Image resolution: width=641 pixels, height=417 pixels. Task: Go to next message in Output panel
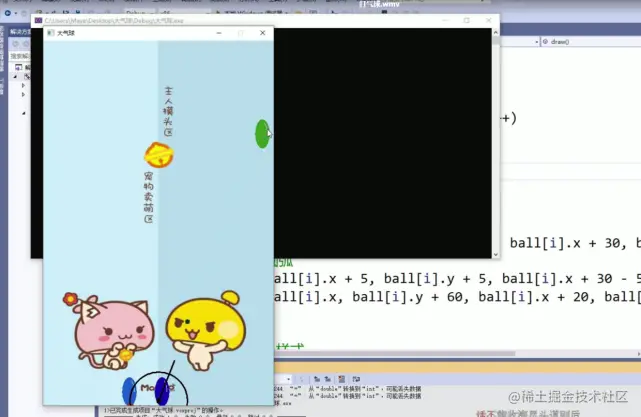click(x=327, y=379)
